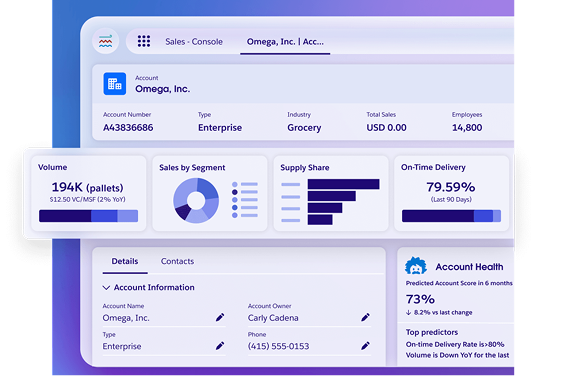Click the Supply Share card title

(x=305, y=168)
